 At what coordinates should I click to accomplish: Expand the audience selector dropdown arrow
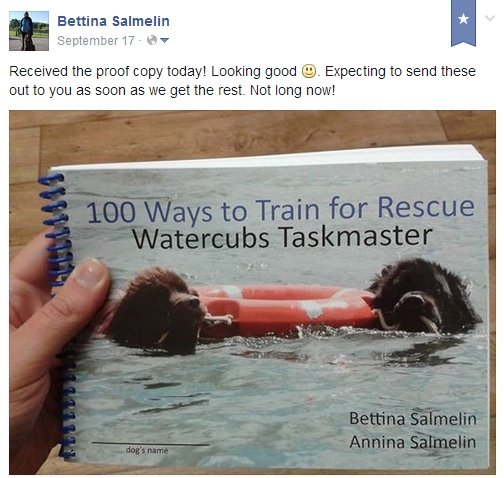164,40
